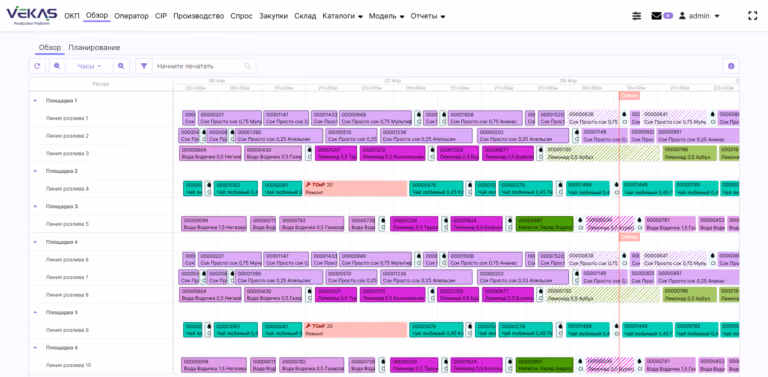The image size is (768, 377).
Task: Click drop icon before order 00000781 on Линия розлива 5
Action: pyautogui.click(x=639, y=220)
